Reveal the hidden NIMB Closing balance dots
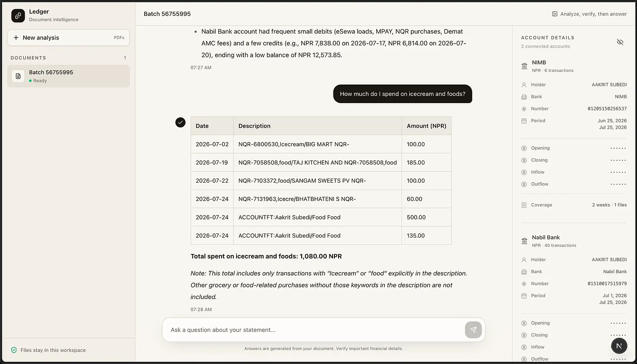 [618, 160]
